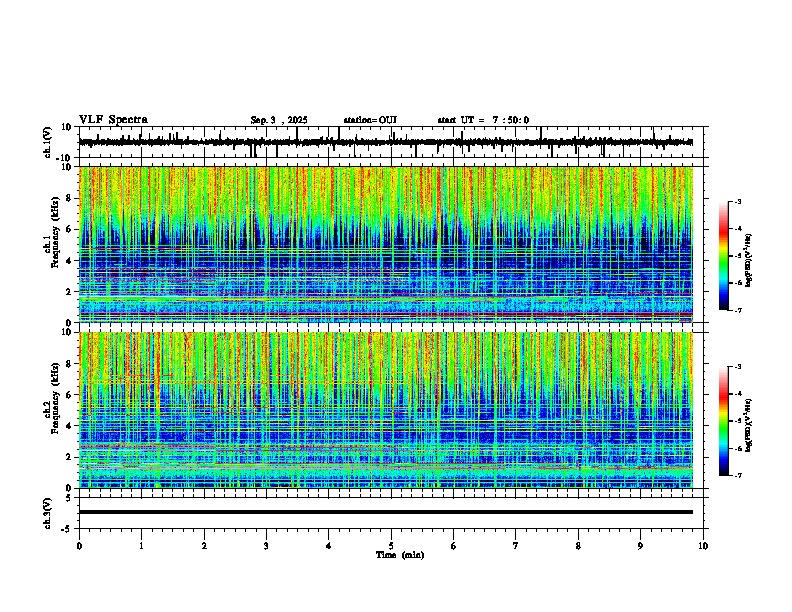The image size is (792, 612).
Task: Click the "Time (min)" x-axis label
Action: click(400, 555)
